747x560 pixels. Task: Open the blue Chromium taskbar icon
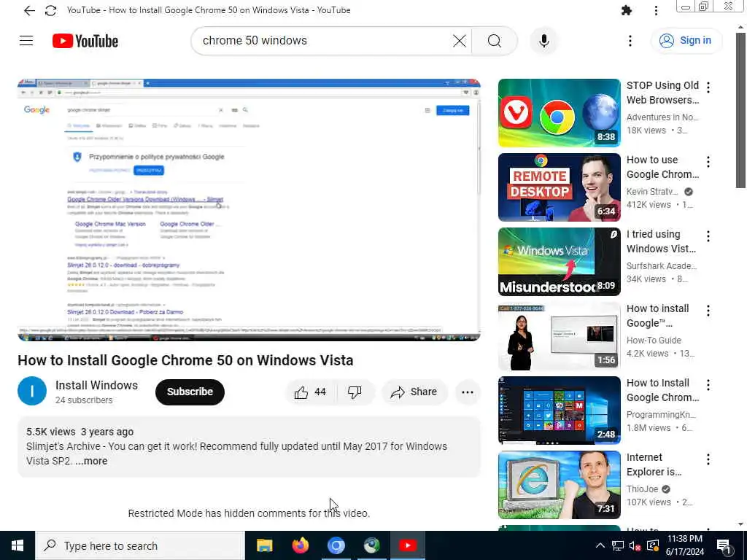tap(336, 545)
